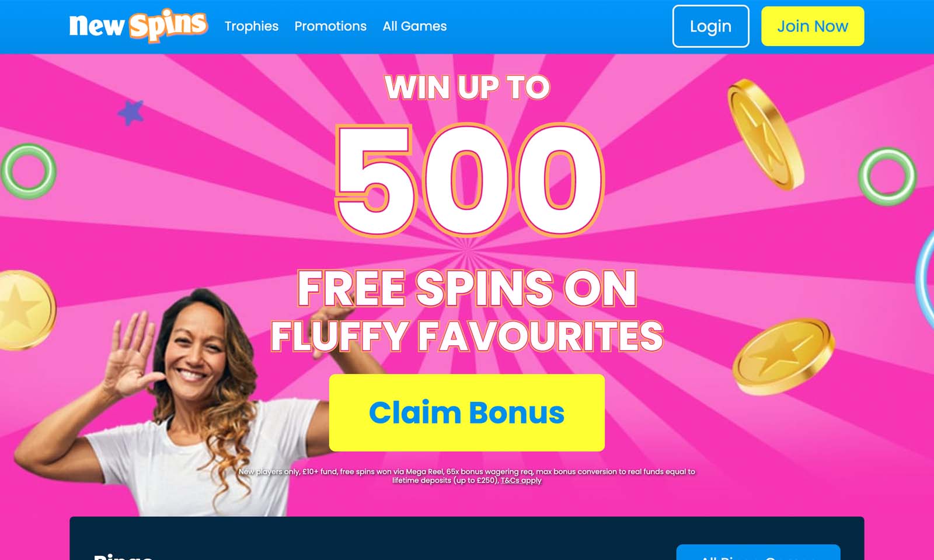
Task: Click the gold coin near the Join Now button
Action: (x=765, y=135)
